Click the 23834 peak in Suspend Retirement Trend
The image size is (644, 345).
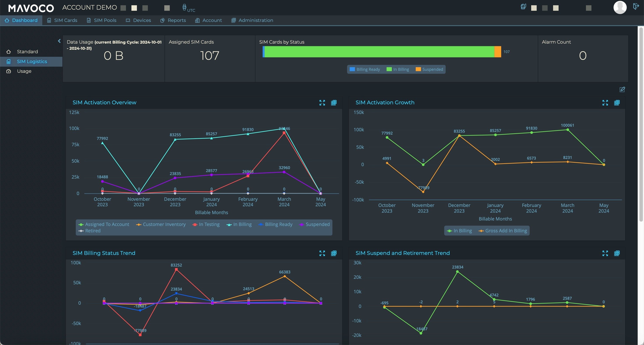pos(457,271)
